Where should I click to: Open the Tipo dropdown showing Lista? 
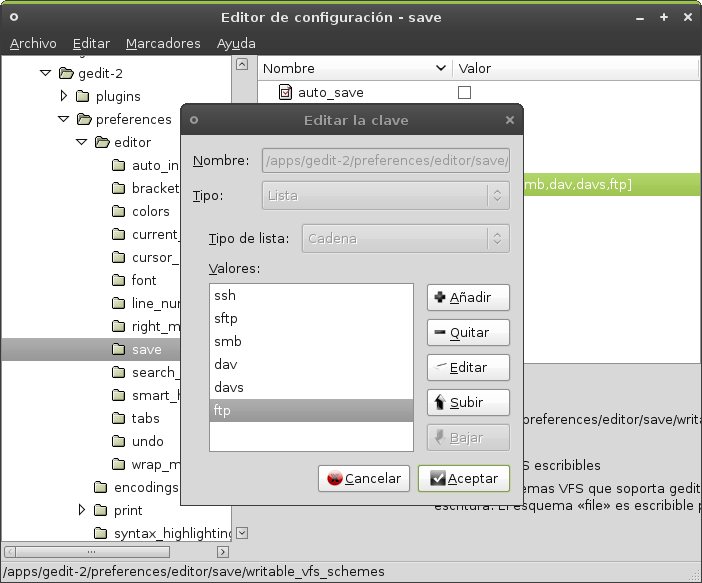click(386, 196)
